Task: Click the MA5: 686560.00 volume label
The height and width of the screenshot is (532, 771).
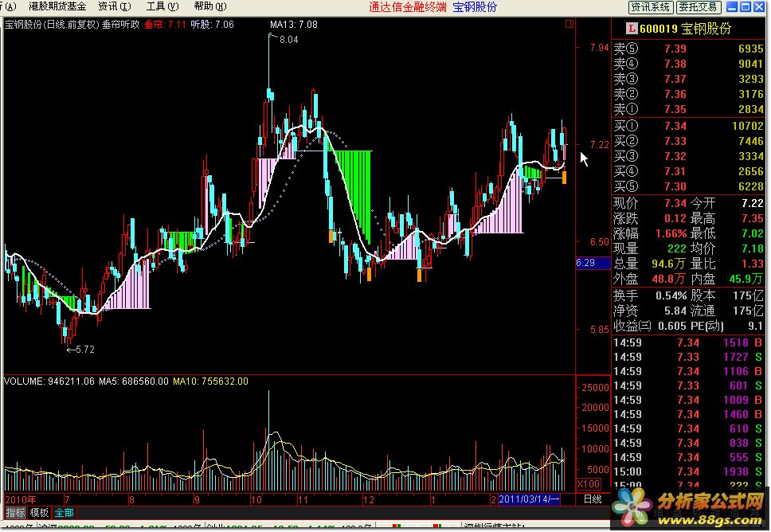Action: [134, 381]
